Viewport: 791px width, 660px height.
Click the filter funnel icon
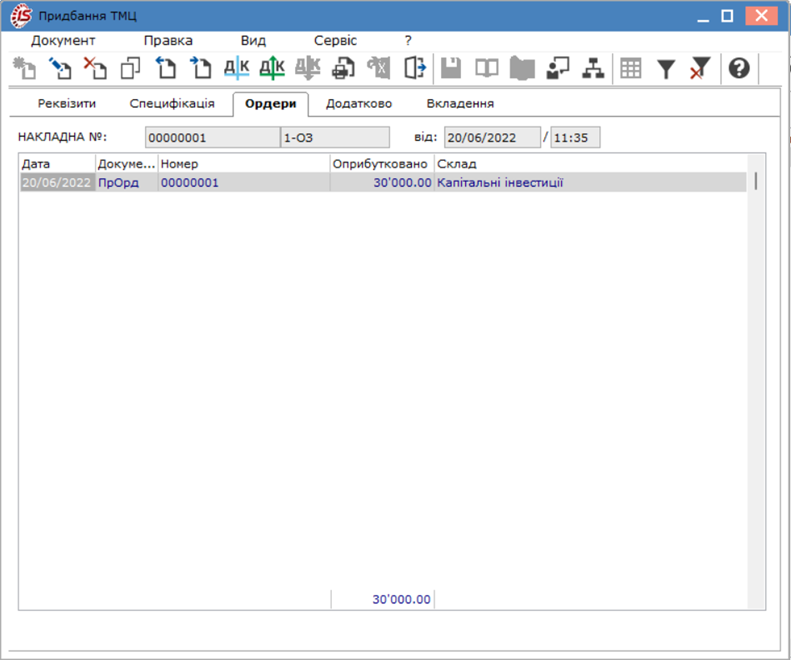point(666,69)
